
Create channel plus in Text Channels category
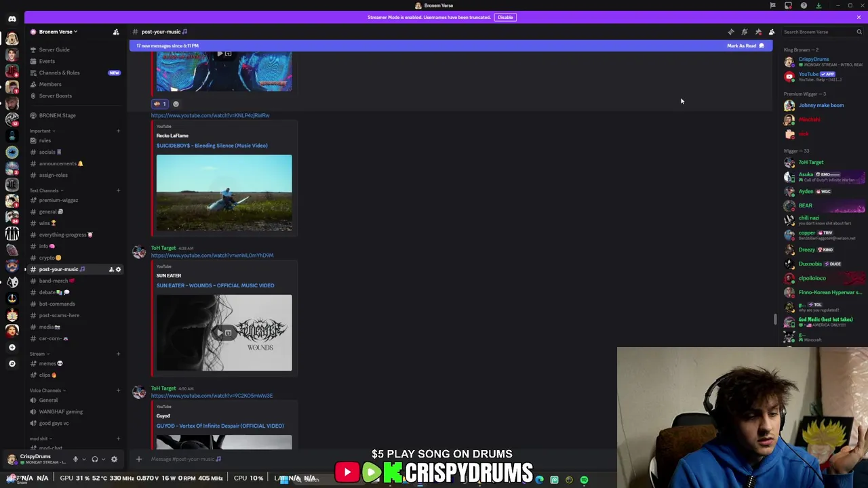[118, 190]
